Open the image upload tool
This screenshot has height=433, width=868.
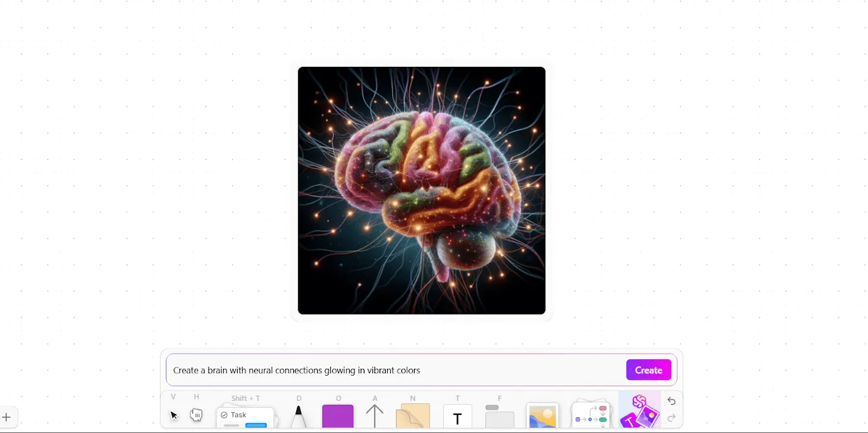point(543,416)
